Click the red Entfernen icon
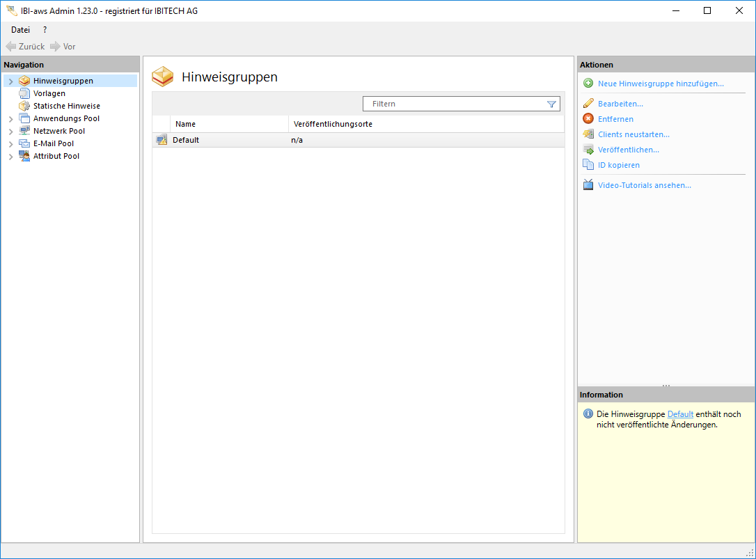This screenshot has height=559, width=756. (x=588, y=119)
